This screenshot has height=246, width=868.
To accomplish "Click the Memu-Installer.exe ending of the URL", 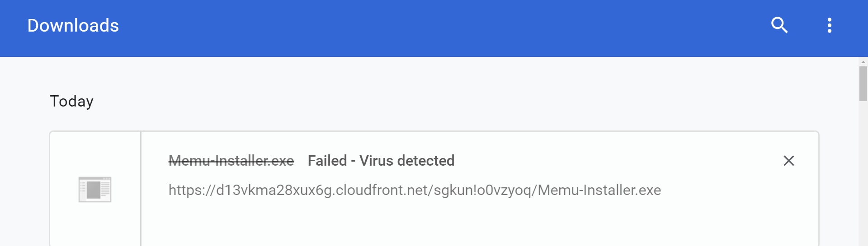I will pos(599,190).
